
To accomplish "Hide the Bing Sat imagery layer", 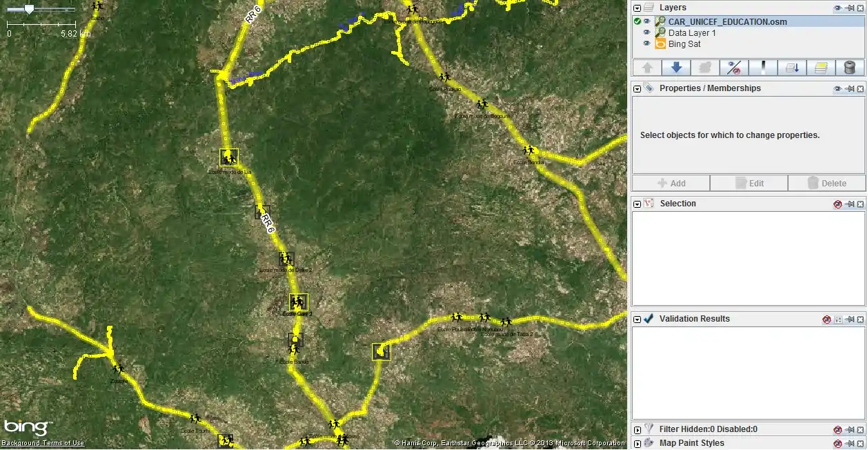I will point(647,44).
